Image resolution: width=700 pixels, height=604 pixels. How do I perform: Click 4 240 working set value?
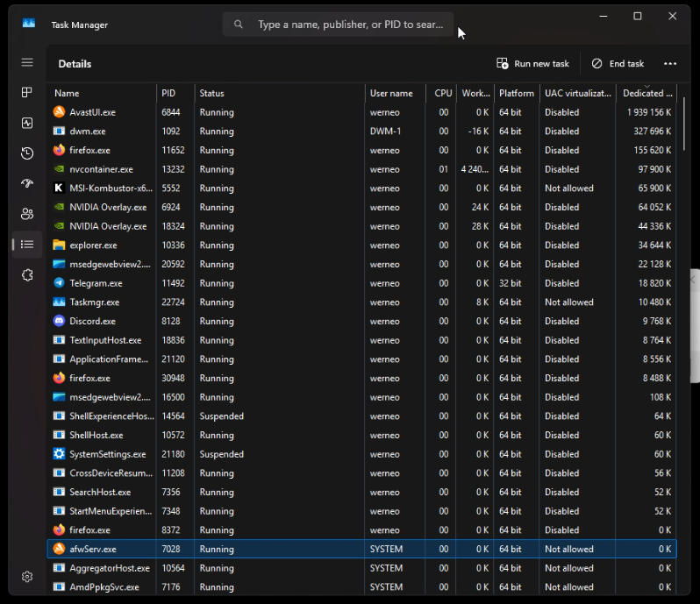(x=475, y=169)
